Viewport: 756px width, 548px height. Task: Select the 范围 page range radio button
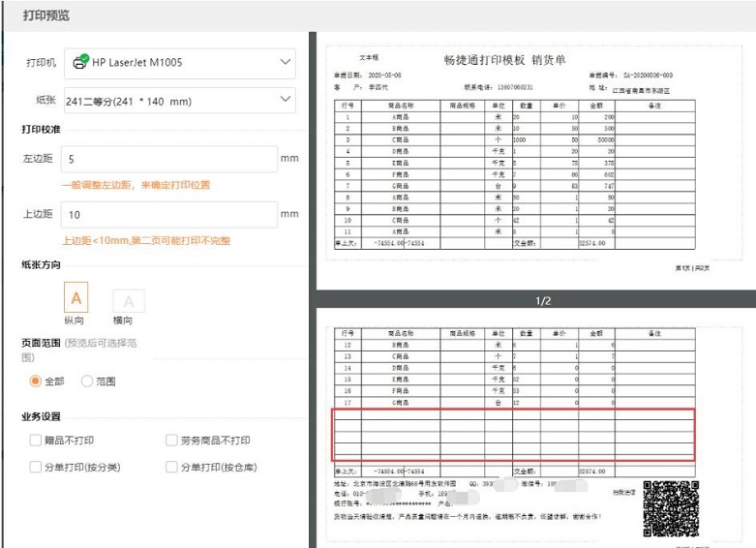pyautogui.click(x=87, y=381)
